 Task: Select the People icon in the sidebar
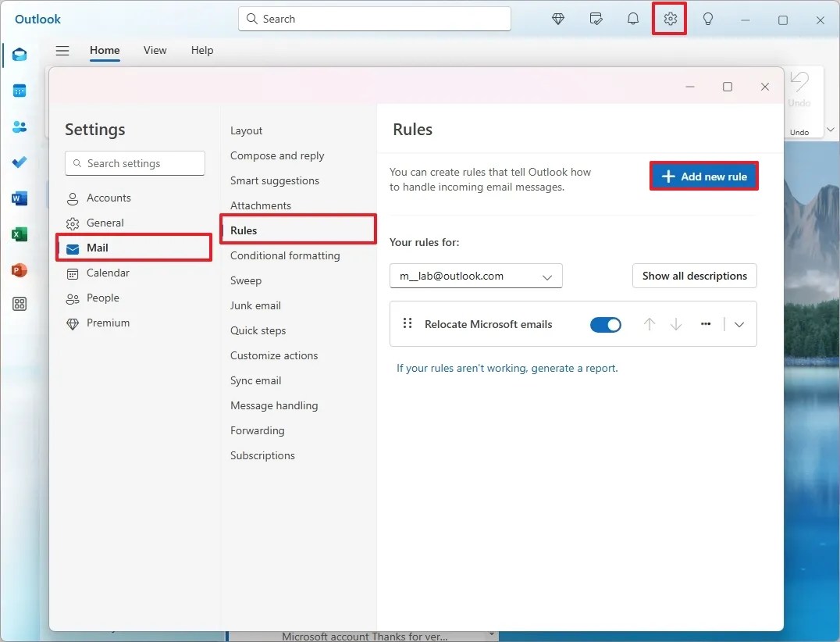pos(19,127)
